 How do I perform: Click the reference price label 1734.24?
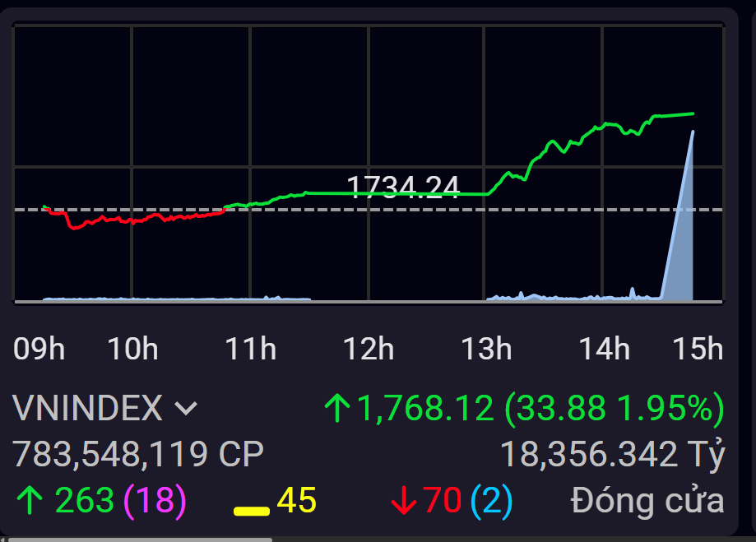[403, 187]
